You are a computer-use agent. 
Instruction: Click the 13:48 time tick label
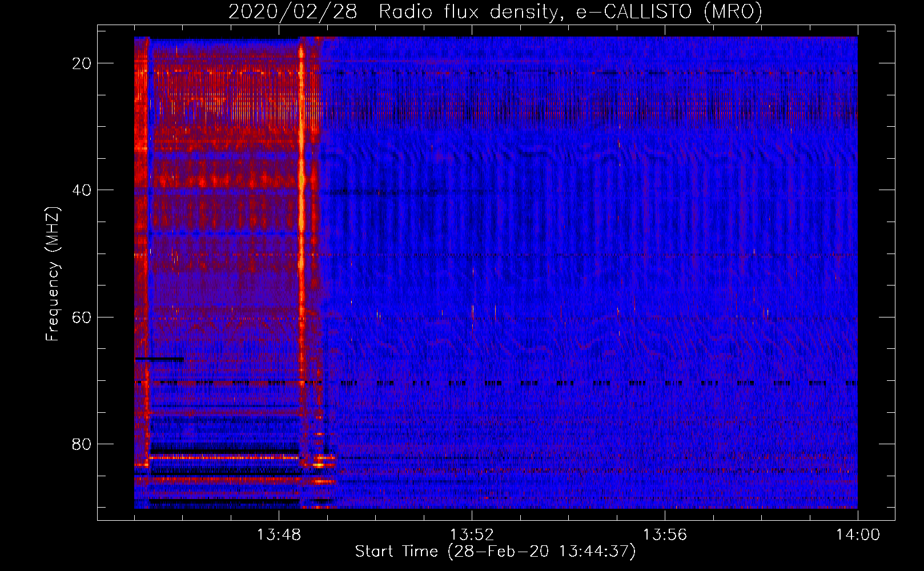pos(279,535)
